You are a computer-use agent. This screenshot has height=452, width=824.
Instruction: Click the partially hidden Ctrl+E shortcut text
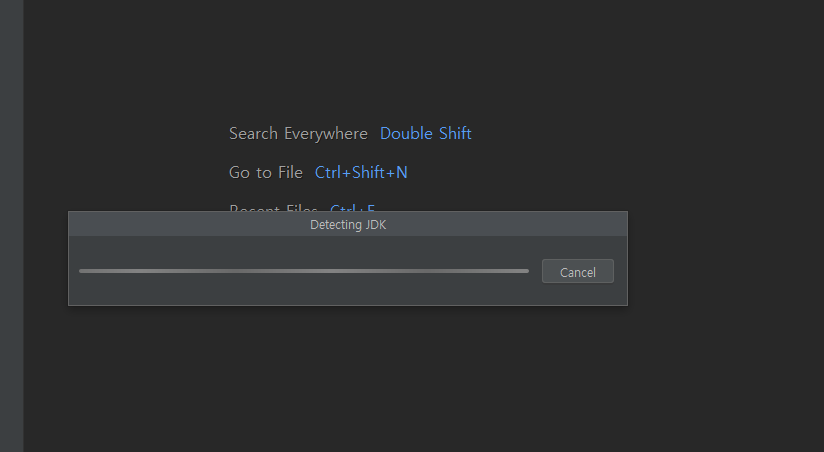352,208
